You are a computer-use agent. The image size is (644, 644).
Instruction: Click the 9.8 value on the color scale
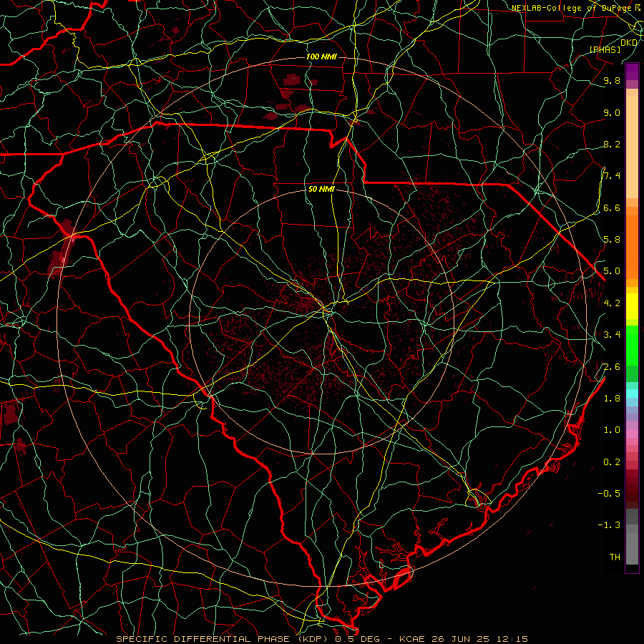[x=612, y=80]
